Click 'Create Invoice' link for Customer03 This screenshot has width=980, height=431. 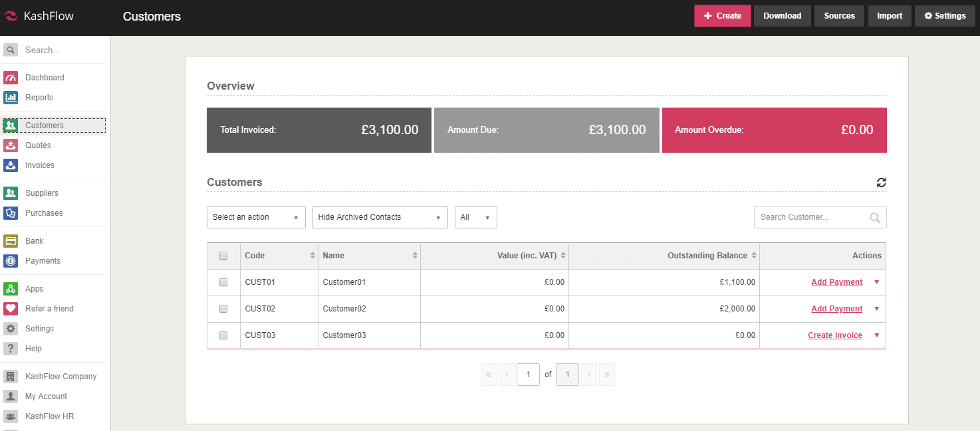click(834, 335)
